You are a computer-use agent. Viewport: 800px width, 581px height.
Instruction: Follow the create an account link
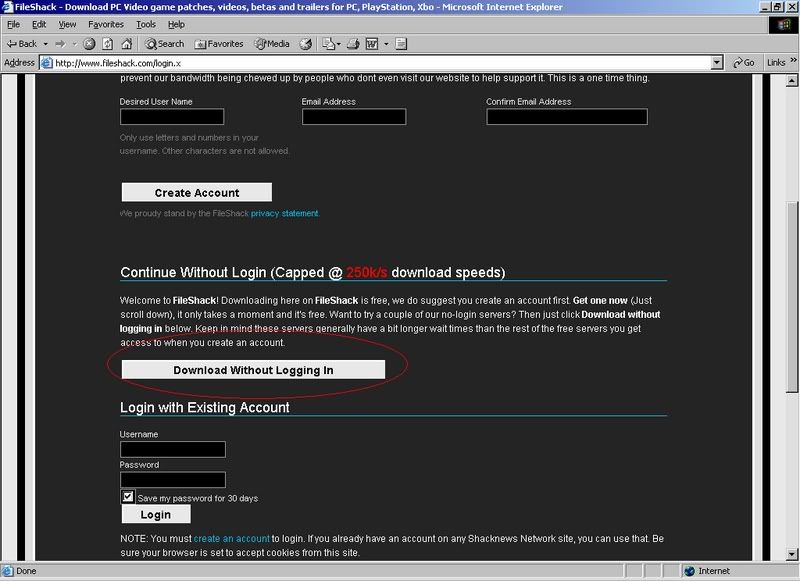pyautogui.click(x=232, y=538)
